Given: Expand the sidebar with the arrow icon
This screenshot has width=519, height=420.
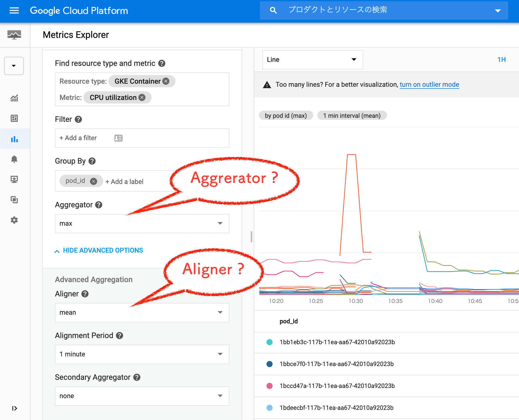Looking at the screenshot, I should point(14,408).
